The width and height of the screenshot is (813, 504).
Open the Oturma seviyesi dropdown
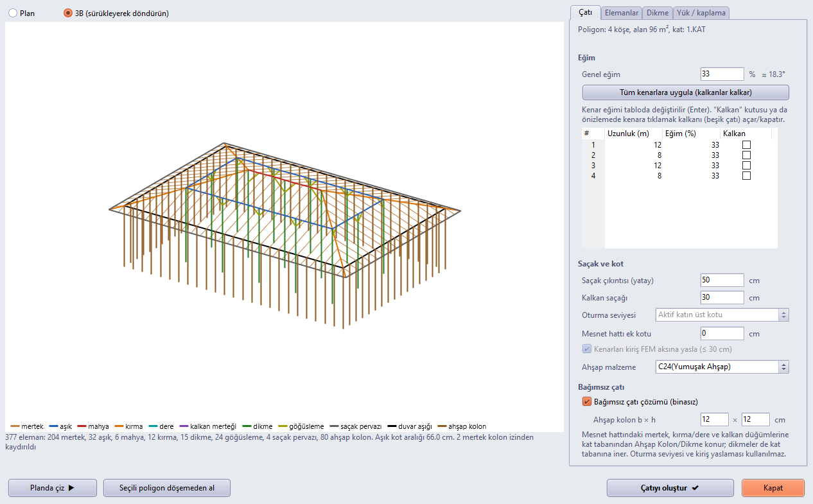pyautogui.click(x=722, y=315)
